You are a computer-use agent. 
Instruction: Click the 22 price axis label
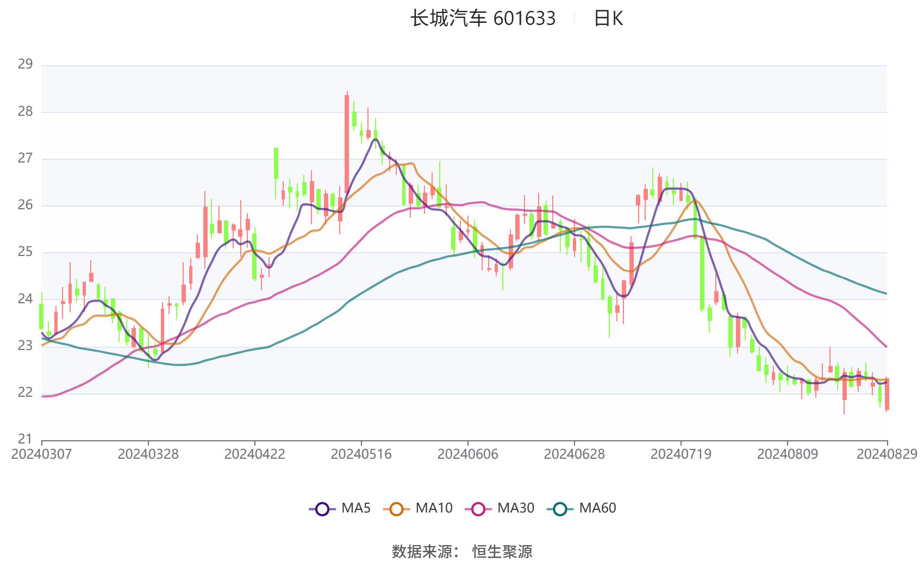(x=25, y=392)
